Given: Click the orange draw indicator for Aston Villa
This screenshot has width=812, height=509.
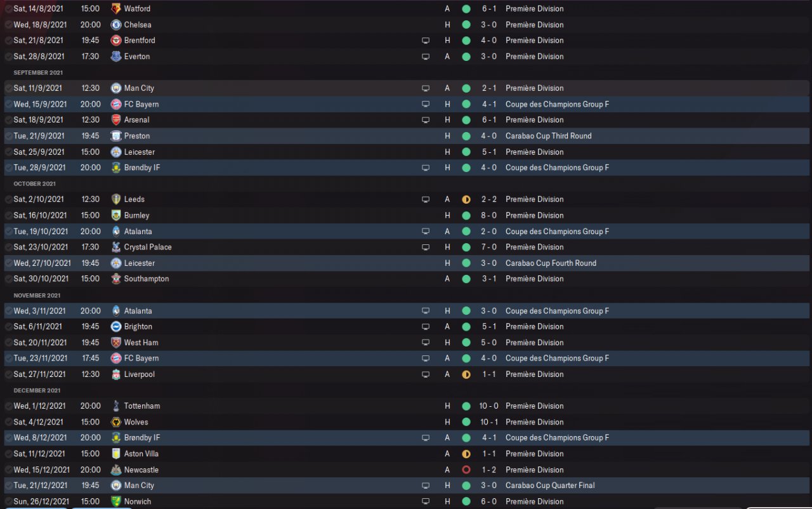Looking at the screenshot, I should coord(466,454).
